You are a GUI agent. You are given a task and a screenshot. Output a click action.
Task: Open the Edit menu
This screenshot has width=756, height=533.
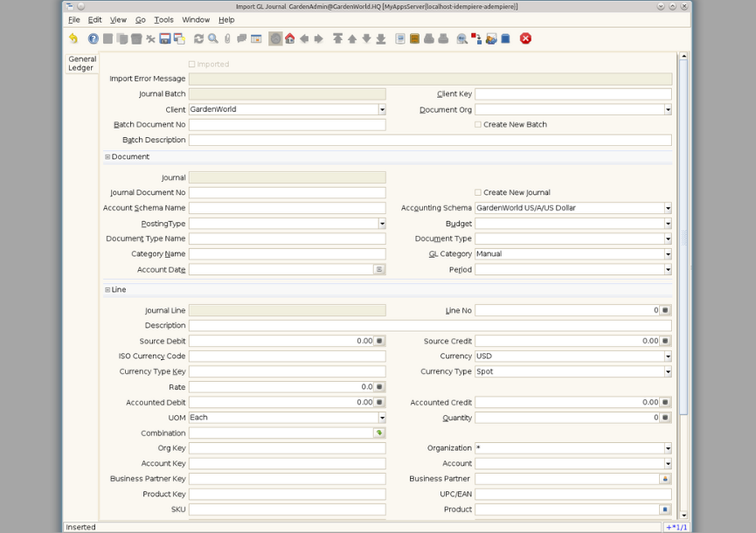coord(94,20)
